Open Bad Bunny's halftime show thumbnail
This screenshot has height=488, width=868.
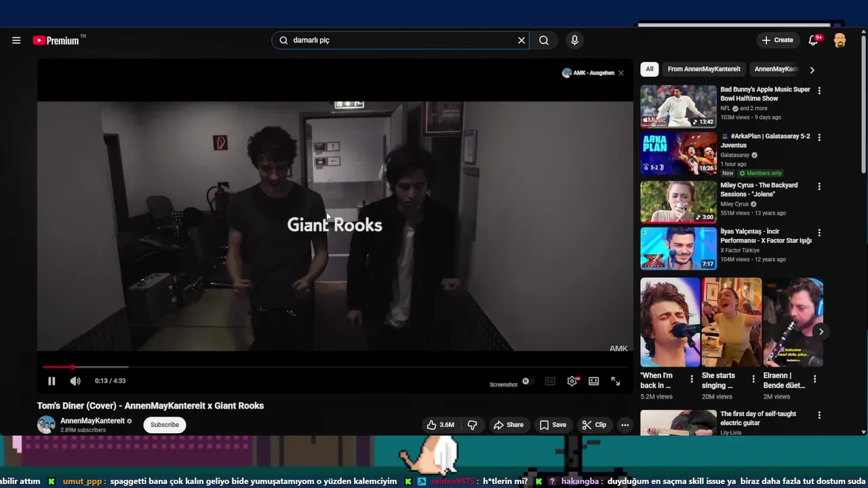pyautogui.click(x=678, y=106)
